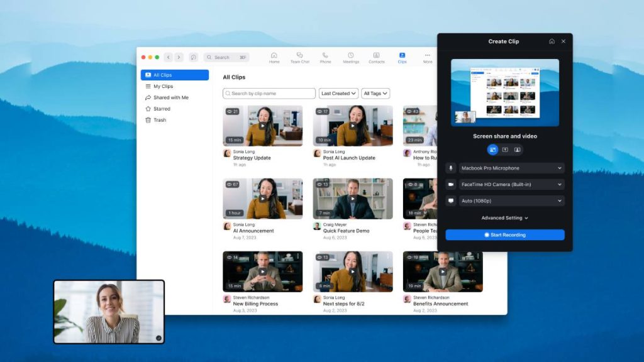This screenshot has width=644, height=362.
Task: Play the Benefits Announcement clip
Action: pos(443,271)
